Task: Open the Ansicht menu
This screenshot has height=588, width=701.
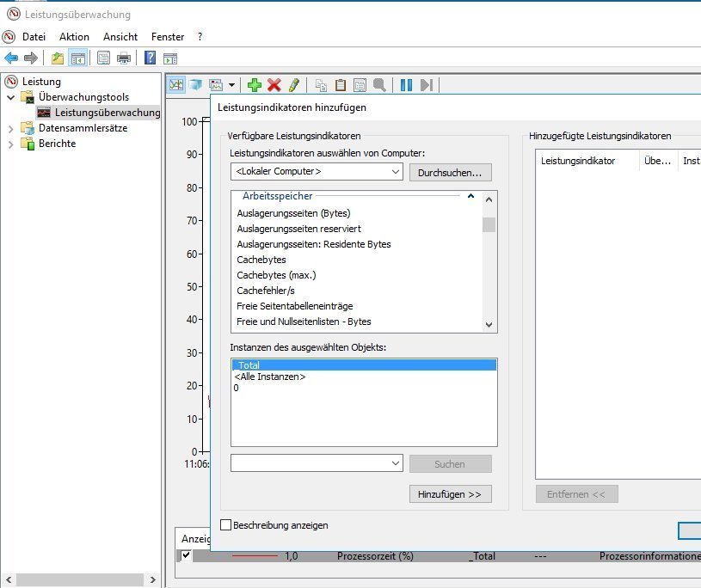Action: coord(120,37)
